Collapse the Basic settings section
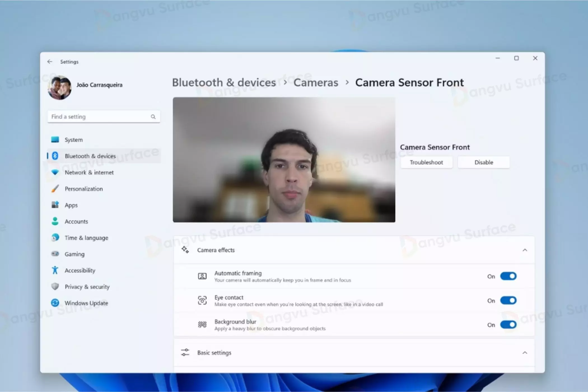The image size is (588, 392). 525,353
